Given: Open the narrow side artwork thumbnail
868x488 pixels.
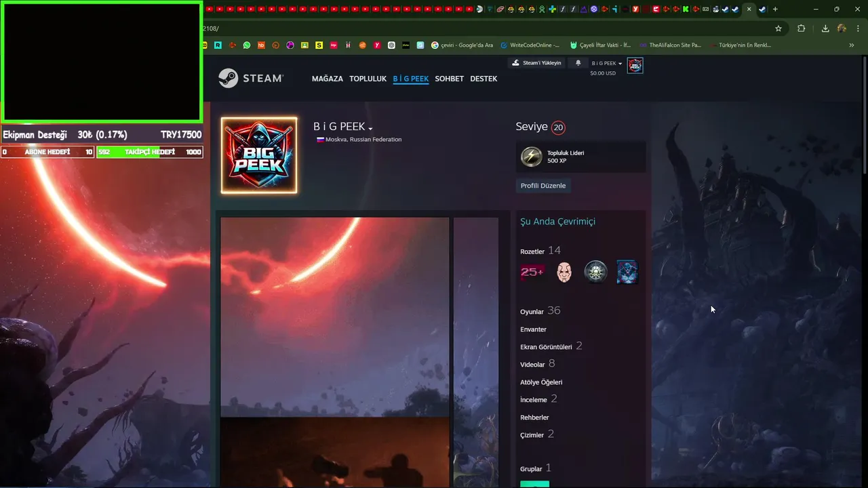Looking at the screenshot, I should [476, 352].
